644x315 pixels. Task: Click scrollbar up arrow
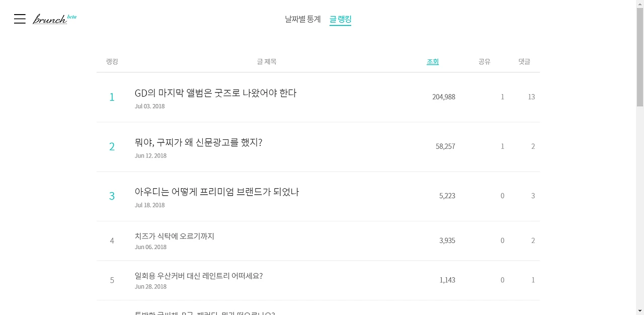[640, 4]
